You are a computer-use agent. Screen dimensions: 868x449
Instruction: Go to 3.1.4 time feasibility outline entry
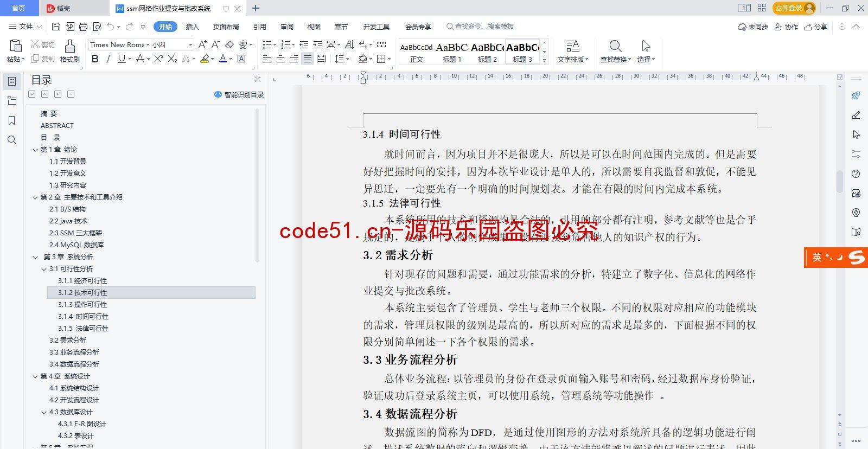83,317
